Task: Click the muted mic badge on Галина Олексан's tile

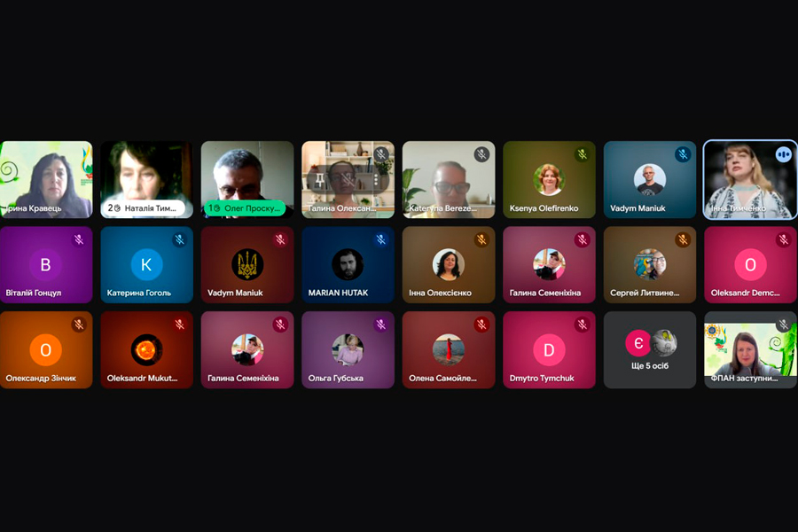Action: [x=381, y=154]
